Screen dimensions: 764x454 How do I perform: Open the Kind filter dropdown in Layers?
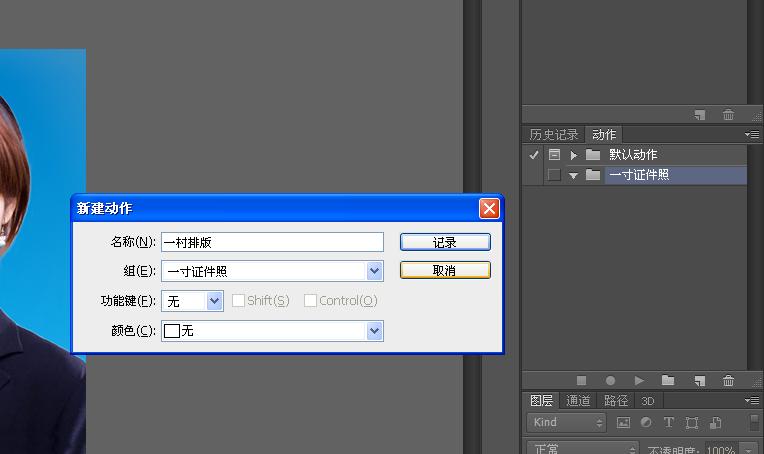point(566,422)
